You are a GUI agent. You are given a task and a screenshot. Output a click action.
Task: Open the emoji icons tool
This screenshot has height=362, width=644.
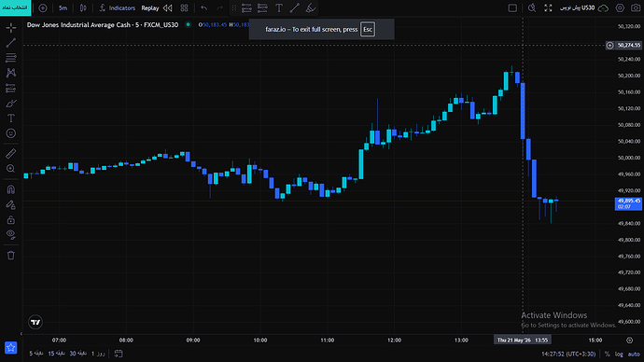pyautogui.click(x=11, y=133)
